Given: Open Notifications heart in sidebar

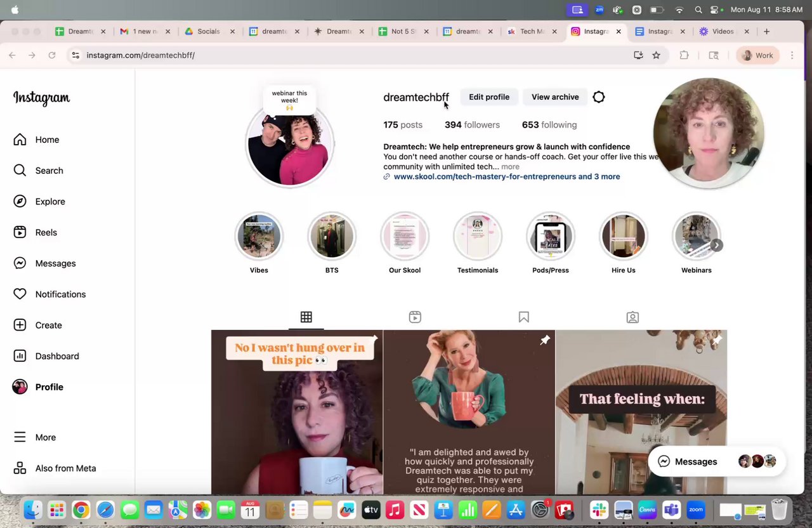Looking at the screenshot, I should (x=49, y=294).
